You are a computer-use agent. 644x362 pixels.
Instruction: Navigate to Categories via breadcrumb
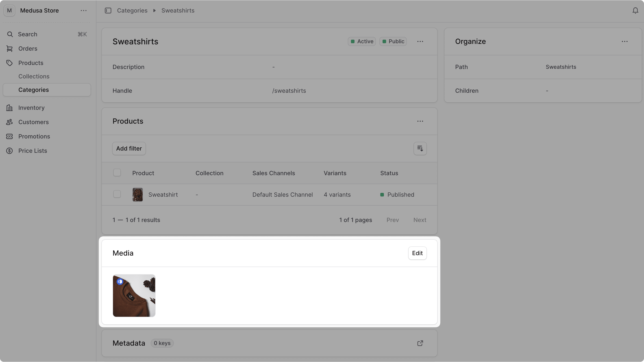pos(132,11)
